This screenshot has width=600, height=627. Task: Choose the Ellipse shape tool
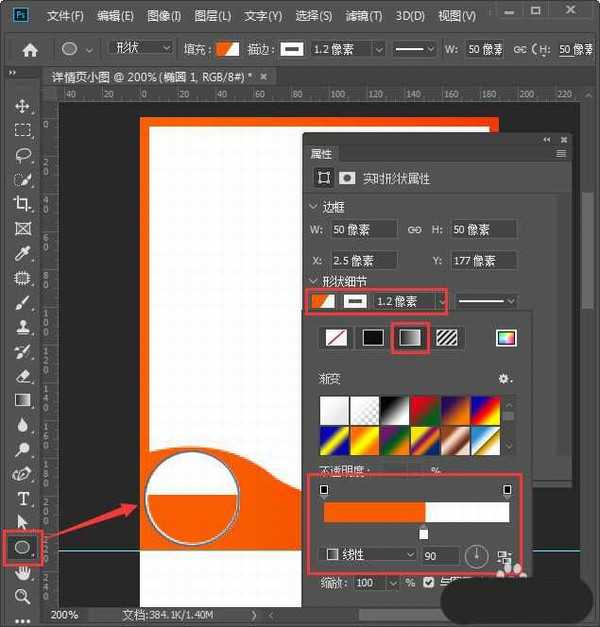22,547
